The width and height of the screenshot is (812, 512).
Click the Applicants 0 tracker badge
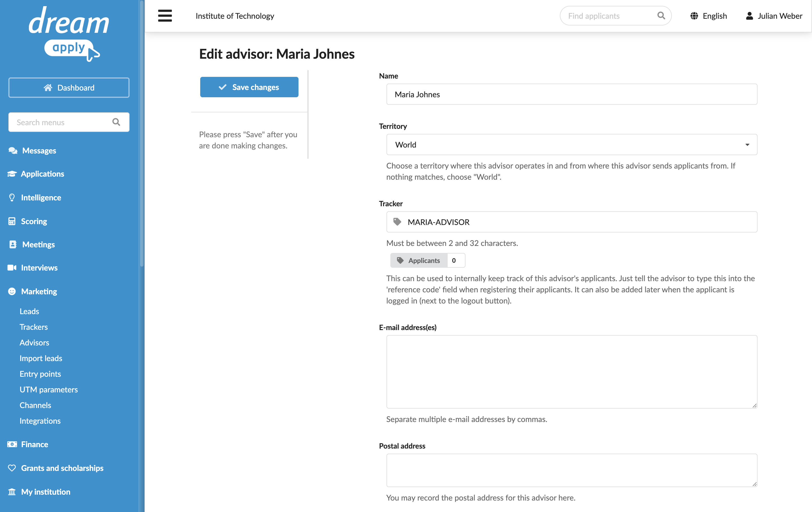[x=428, y=260]
